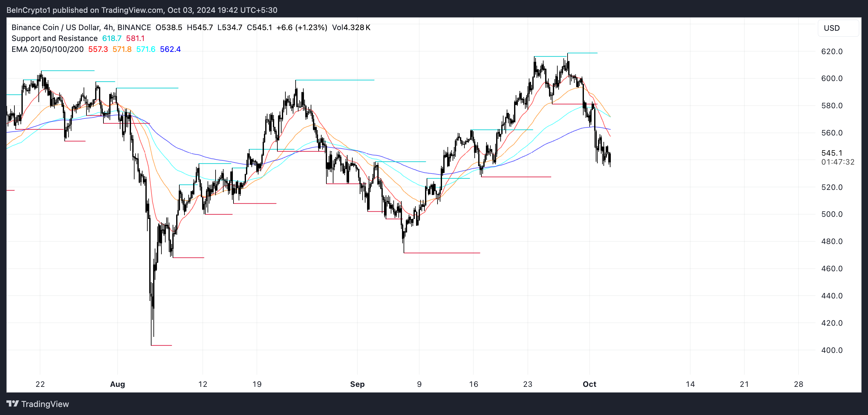Click the candle countdown timer 01:47:32

pyautogui.click(x=838, y=162)
